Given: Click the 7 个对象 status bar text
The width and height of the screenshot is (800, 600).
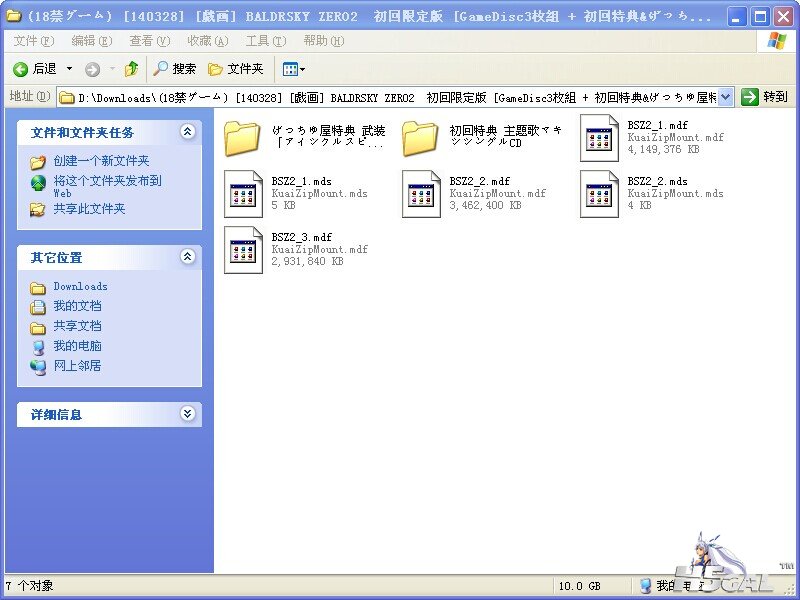Looking at the screenshot, I should coord(29,586).
